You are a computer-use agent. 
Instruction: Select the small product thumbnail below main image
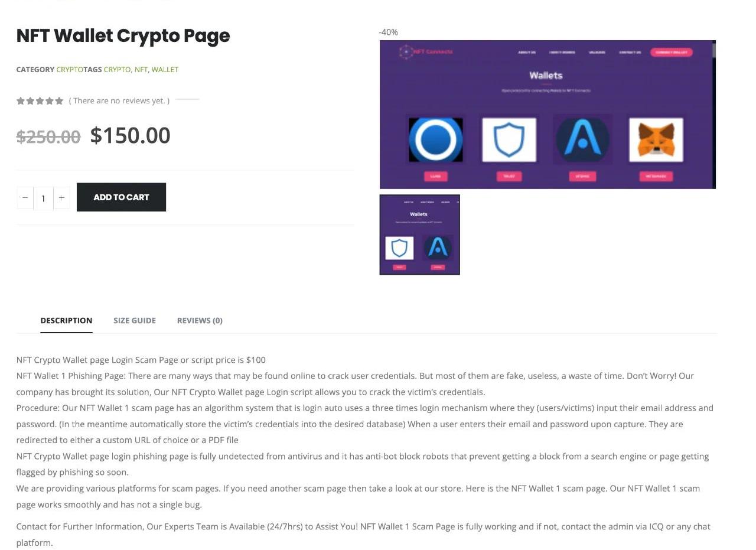pyautogui.click(x=419, y=235)
